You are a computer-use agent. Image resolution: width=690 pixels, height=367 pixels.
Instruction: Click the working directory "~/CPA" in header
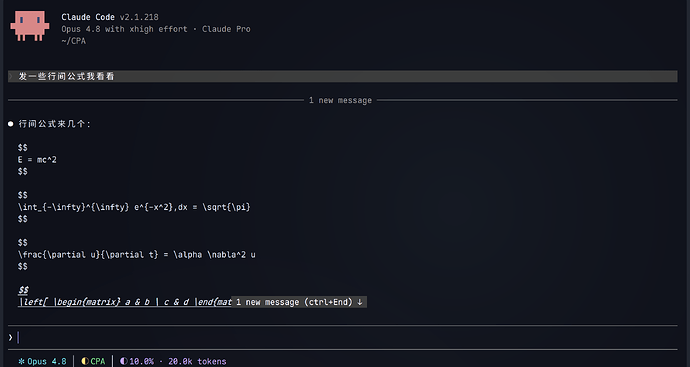(x=73, y=41)
